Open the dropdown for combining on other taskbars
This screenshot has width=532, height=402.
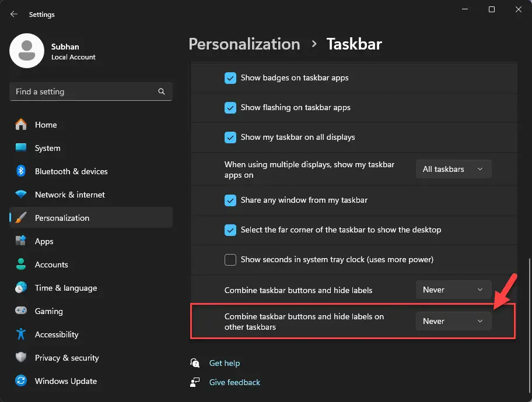454,321
